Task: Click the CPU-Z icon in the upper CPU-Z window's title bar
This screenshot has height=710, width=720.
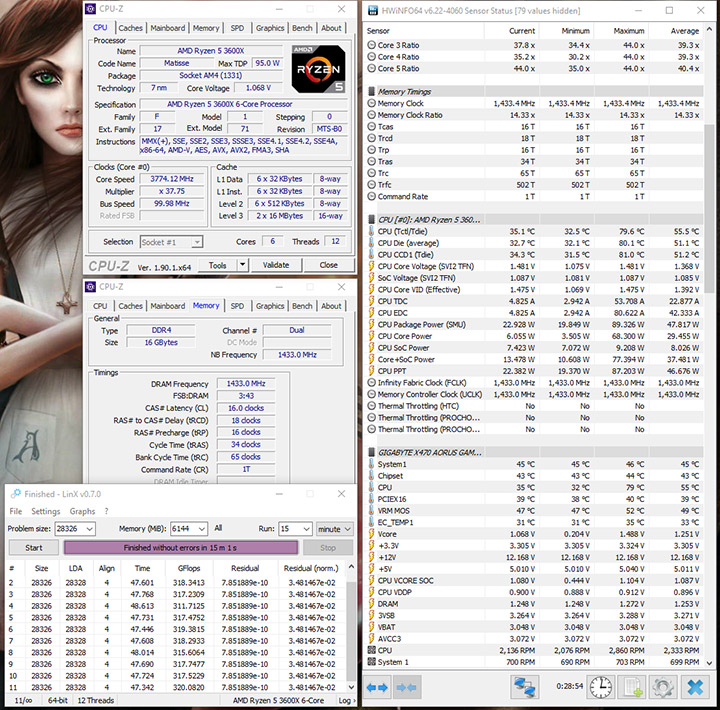Action: coord(91,9)
